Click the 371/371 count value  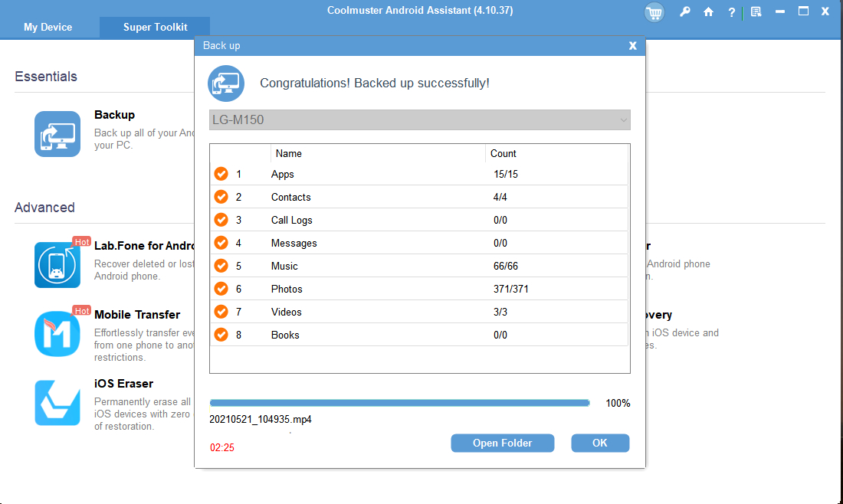point(510,289)
